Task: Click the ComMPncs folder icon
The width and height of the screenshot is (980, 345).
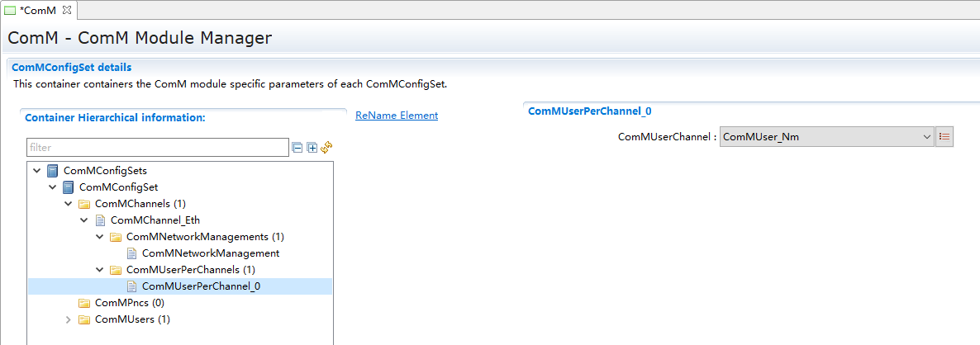Action: coord(84,303)
